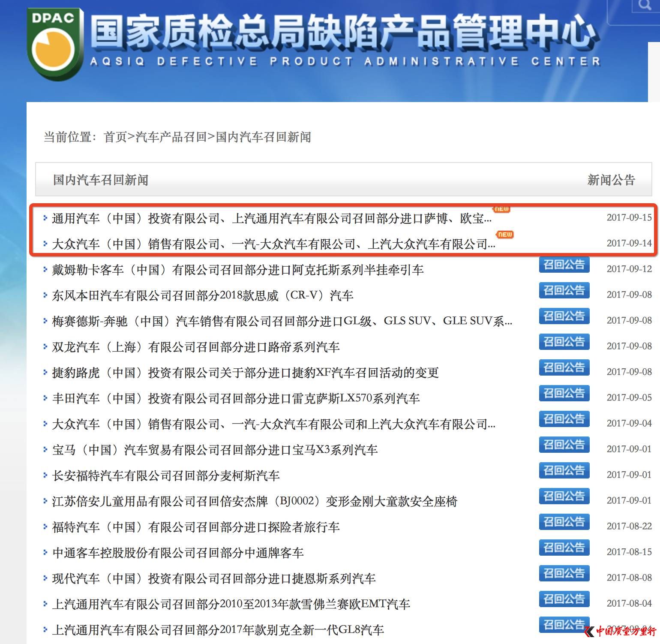Click bullet arrow beside 中通客车 row
660x644 pixels.
tap(45, 553)
